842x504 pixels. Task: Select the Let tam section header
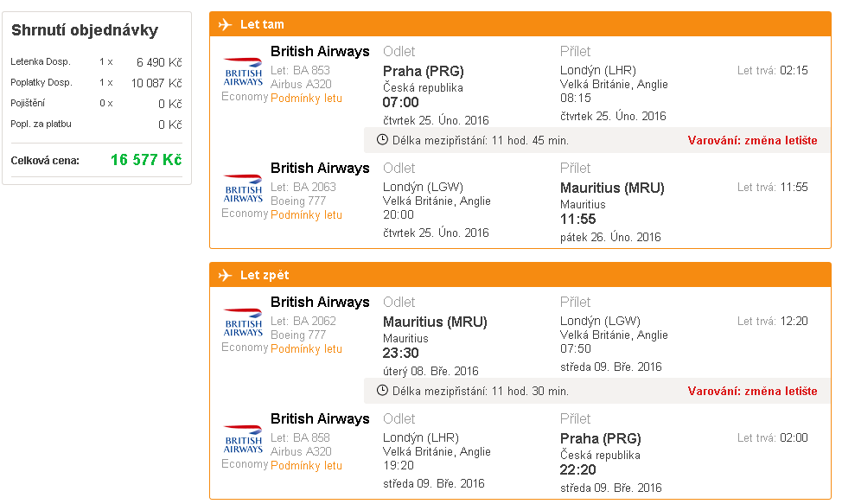pos(520,24)
